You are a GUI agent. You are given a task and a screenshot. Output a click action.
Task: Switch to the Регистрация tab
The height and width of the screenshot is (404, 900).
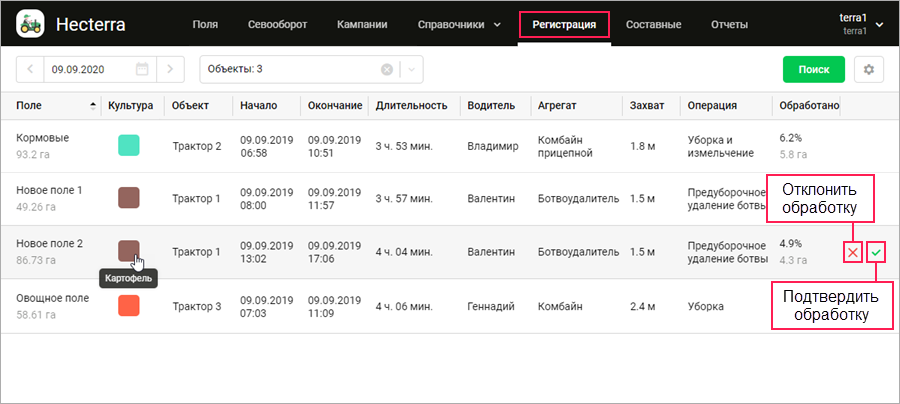tap(564, 25)
